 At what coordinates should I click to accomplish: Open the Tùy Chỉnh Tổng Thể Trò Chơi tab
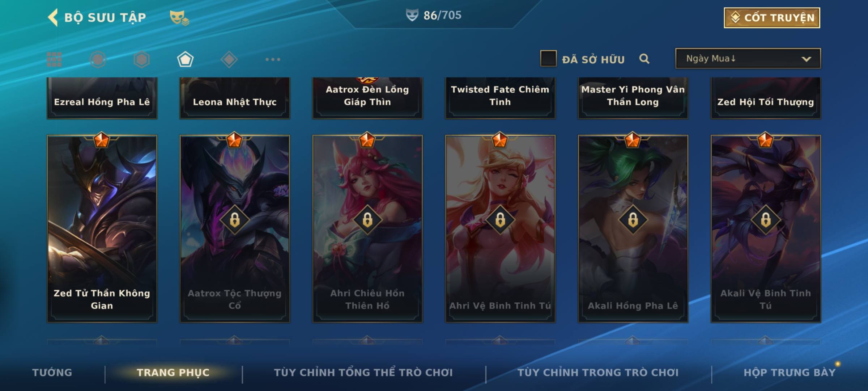(x=363, y=373)
